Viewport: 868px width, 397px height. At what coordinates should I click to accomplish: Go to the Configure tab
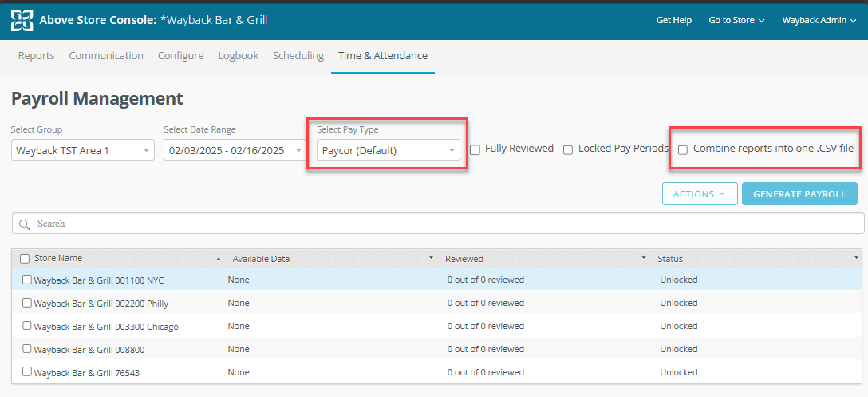(180, 55)
